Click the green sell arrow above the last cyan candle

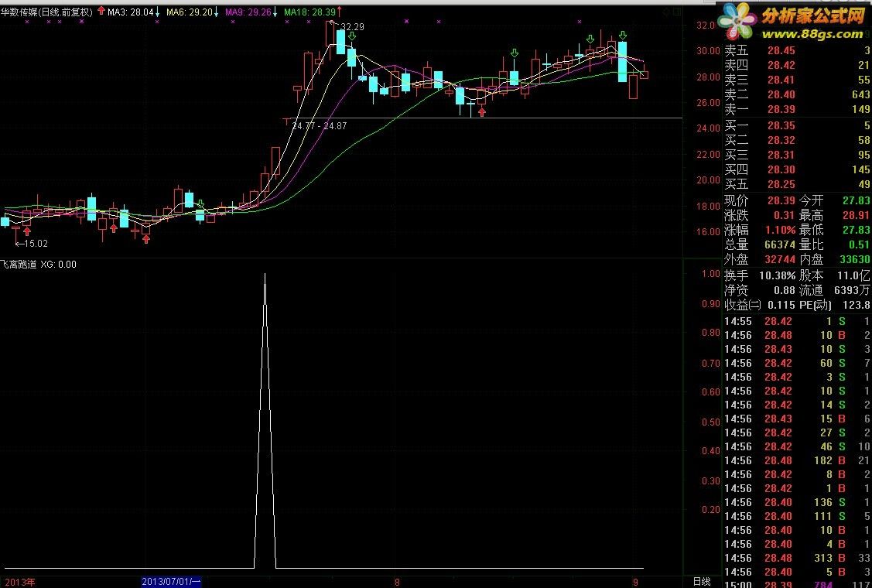click(622, 36)
